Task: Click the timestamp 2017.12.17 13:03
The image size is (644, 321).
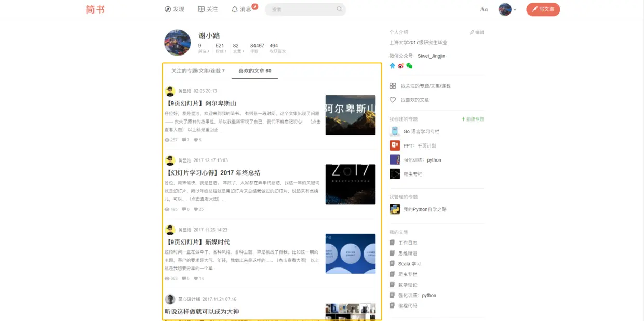Action: pyautogui.click(x=211, y=160)
